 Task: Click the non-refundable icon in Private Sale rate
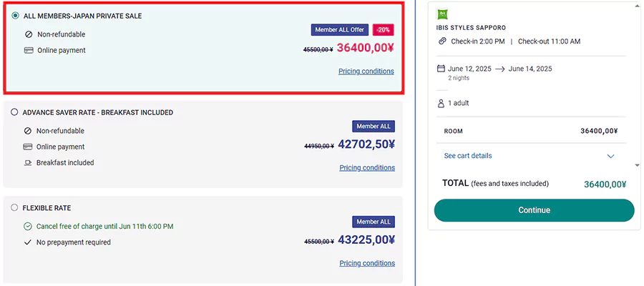[x=29, y=34]
